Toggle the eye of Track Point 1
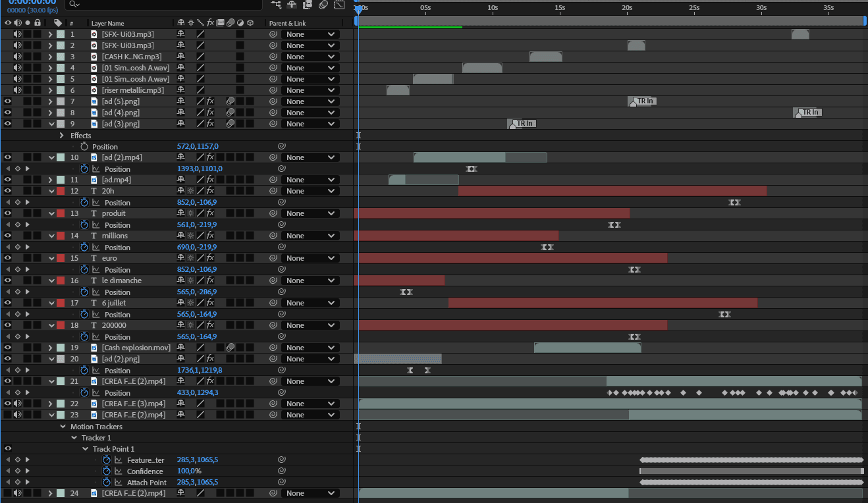Screen dimensions: 868x503 click(x=8, y=448)
